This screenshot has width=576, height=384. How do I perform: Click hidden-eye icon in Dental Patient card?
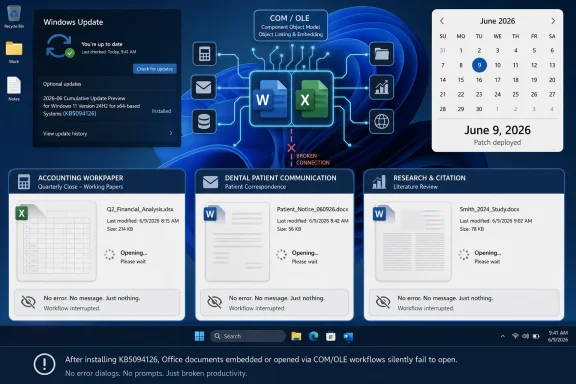[x=215, y=302]
